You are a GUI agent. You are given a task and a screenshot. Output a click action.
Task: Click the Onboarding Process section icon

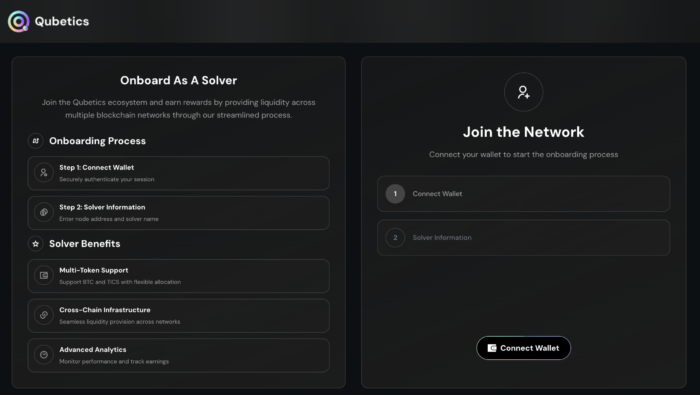(x=36, y=141)
